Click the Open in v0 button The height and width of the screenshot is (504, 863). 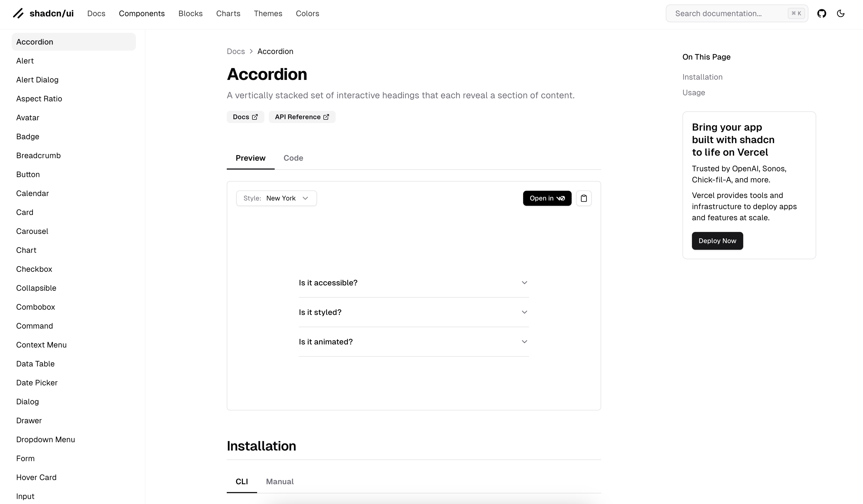click(x=547, y=198)
